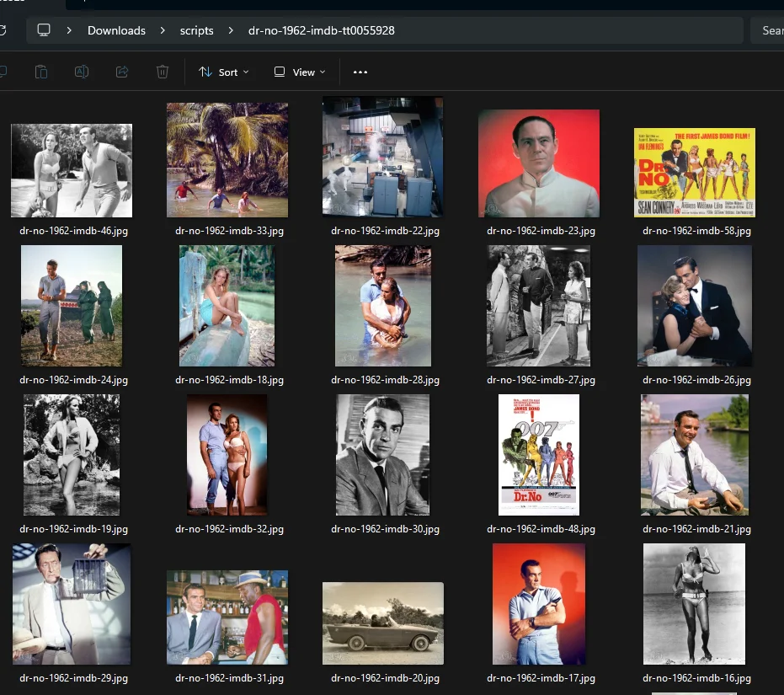Go to scripts folder in breadcrumb
The width and height of the screenshot is (784, 695).
coord(196,30)
